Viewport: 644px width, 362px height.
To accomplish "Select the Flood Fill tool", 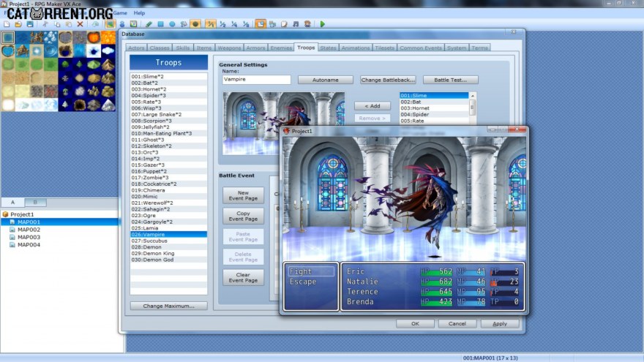I will click(184, 24).
